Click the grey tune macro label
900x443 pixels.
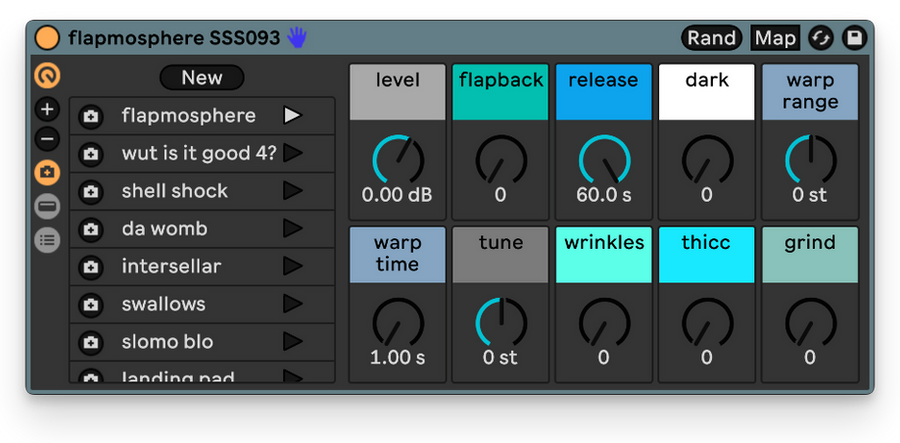[x=501, y=254]
